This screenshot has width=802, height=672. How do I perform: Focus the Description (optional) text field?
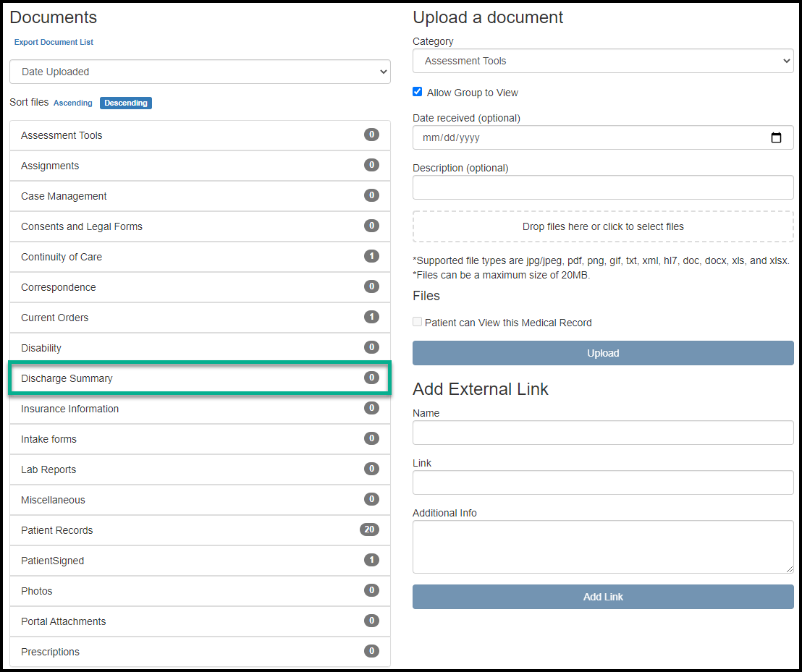(x=603, y=187)
